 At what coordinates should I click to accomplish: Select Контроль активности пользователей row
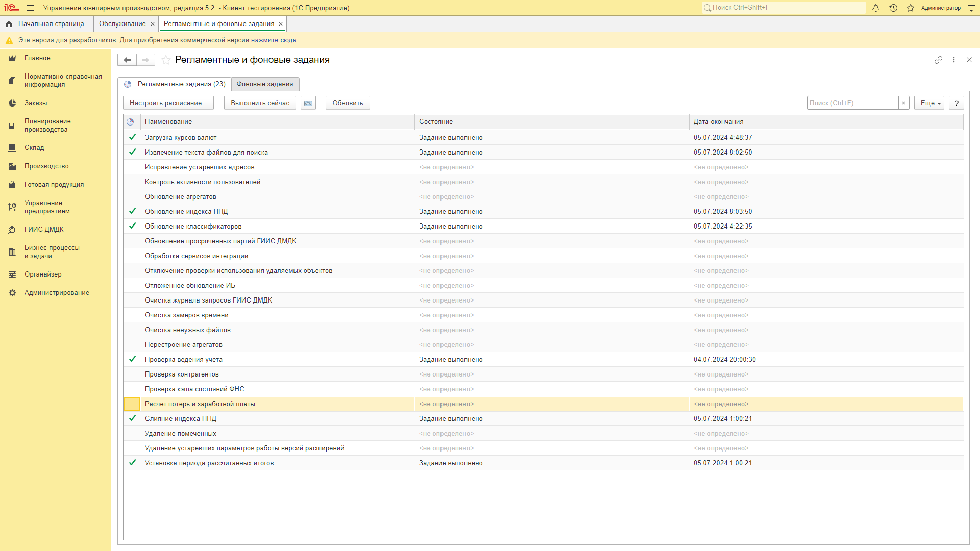point(544,182)
